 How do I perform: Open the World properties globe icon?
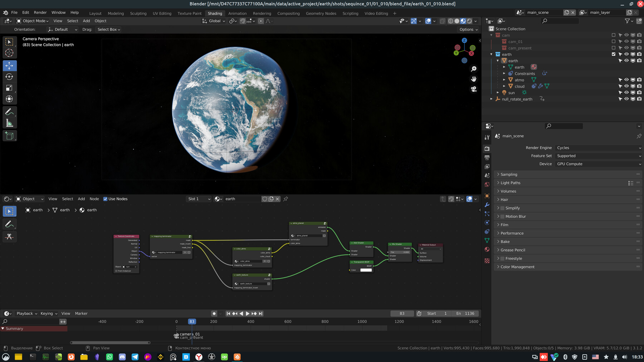pyautogui.click(x=487, y=184)
